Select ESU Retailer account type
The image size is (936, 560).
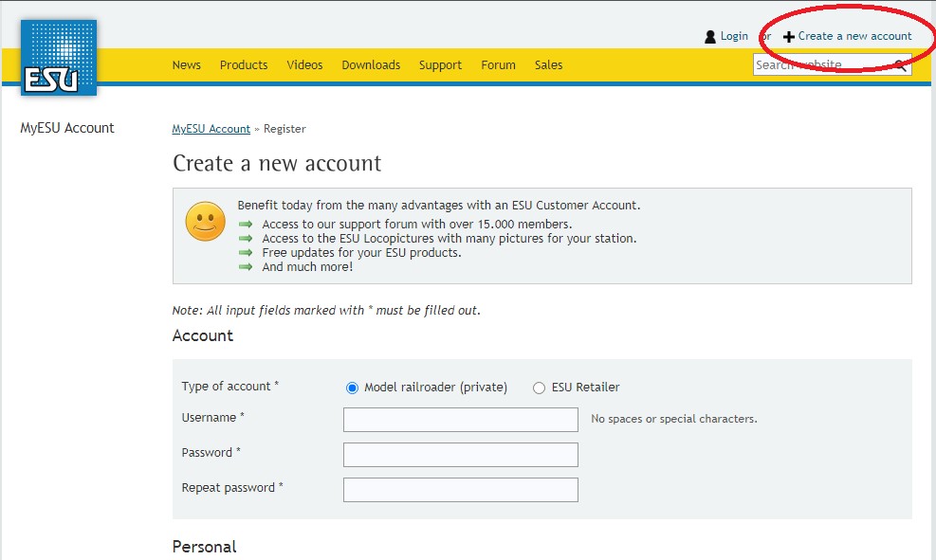(540, 388)
